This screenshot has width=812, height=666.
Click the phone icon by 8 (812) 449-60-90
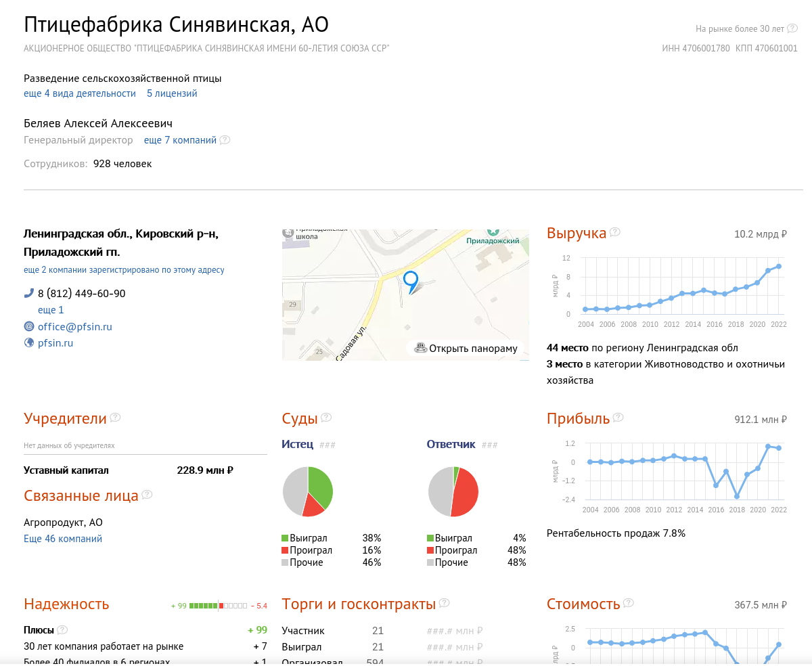coord(28,293)
